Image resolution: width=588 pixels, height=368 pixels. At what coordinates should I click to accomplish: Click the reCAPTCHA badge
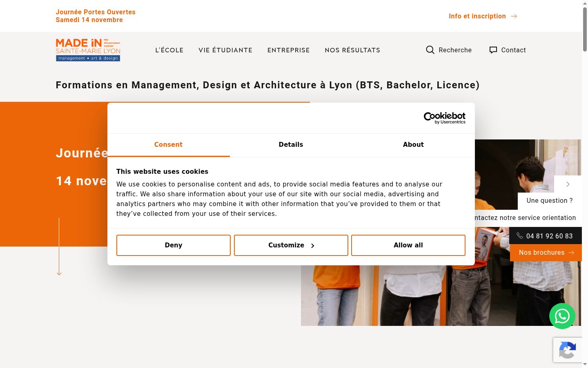click(x=568, y=350)
